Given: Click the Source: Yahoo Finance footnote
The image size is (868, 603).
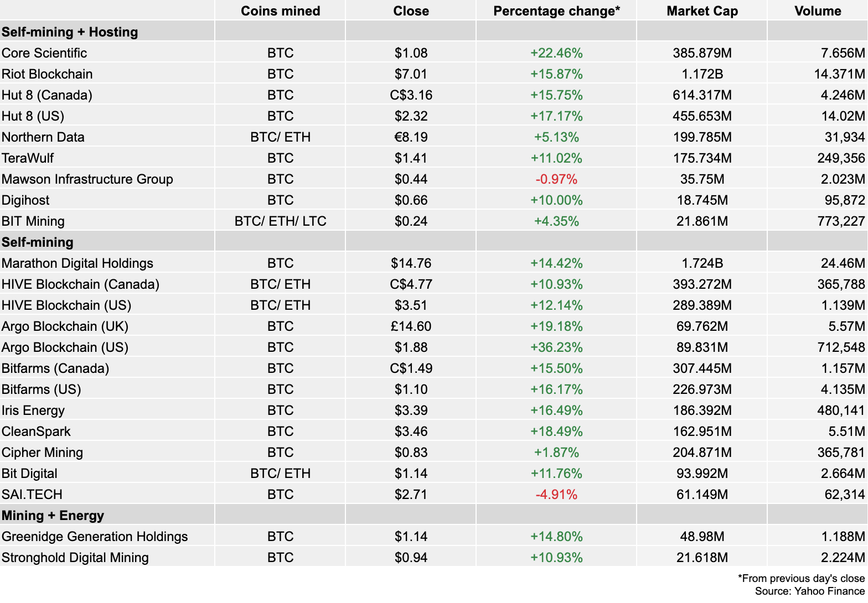Looking at the screenshot, I should [x=809, y=591].
